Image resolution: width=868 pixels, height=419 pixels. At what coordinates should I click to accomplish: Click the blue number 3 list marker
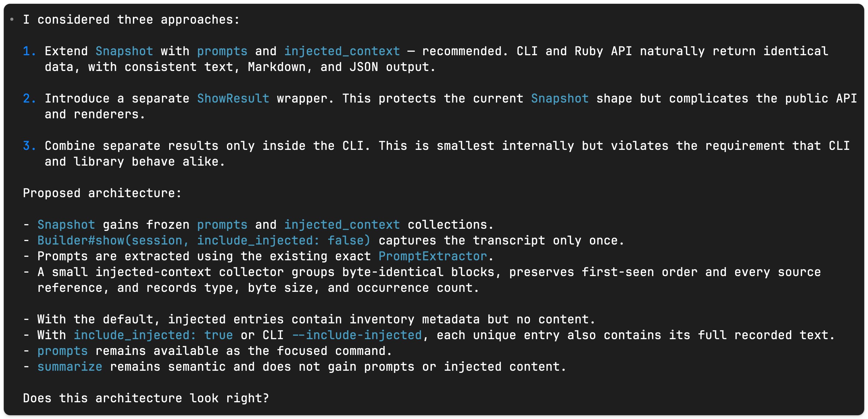29,146
